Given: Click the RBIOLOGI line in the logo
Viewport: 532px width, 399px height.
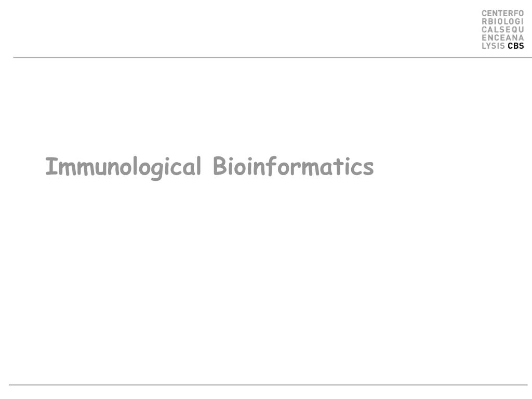Looking at the screenshot, I should click(503, 21).
